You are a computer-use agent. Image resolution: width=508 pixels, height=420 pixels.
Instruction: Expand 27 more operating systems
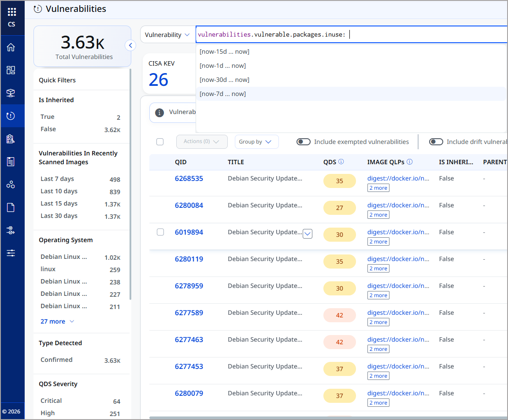click(x=57, y=321)
